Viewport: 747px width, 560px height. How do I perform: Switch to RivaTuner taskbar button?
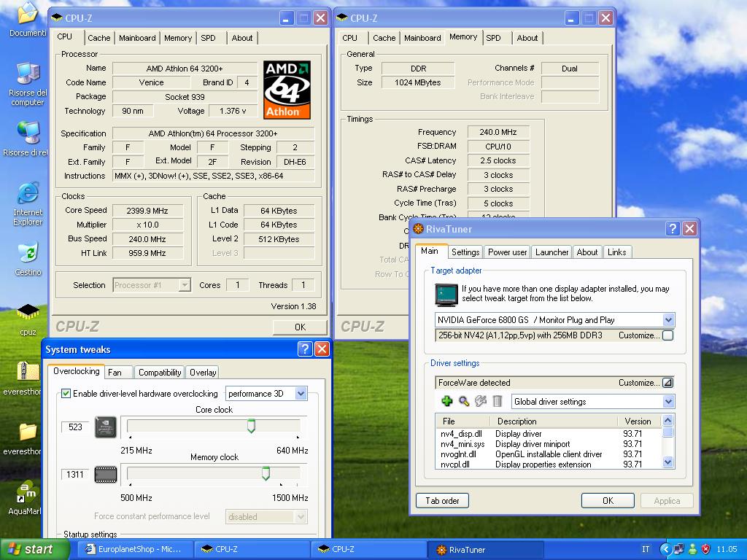coord(485,549)
